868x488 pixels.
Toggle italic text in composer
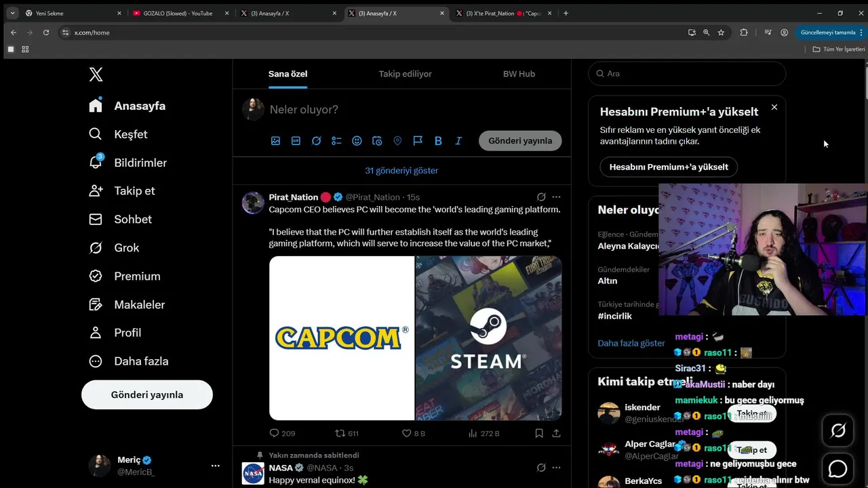458,141
